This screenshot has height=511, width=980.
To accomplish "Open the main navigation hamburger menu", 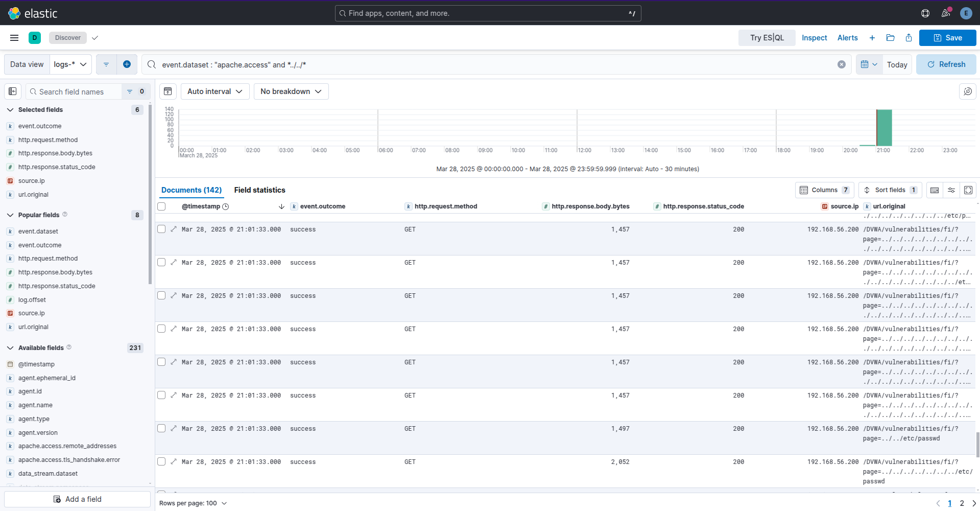I will (14, 38).
